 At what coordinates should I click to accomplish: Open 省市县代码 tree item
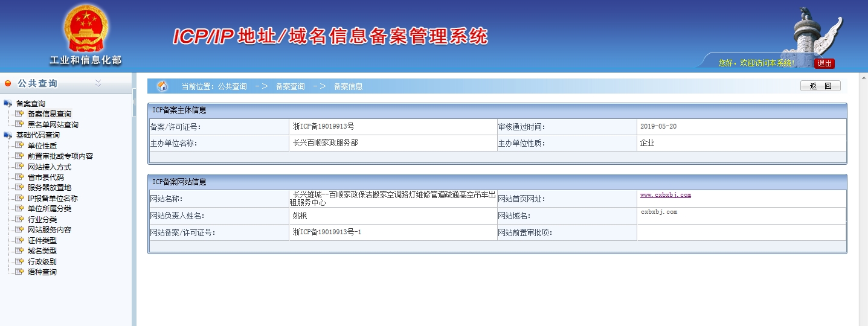(x=46, y=177)
